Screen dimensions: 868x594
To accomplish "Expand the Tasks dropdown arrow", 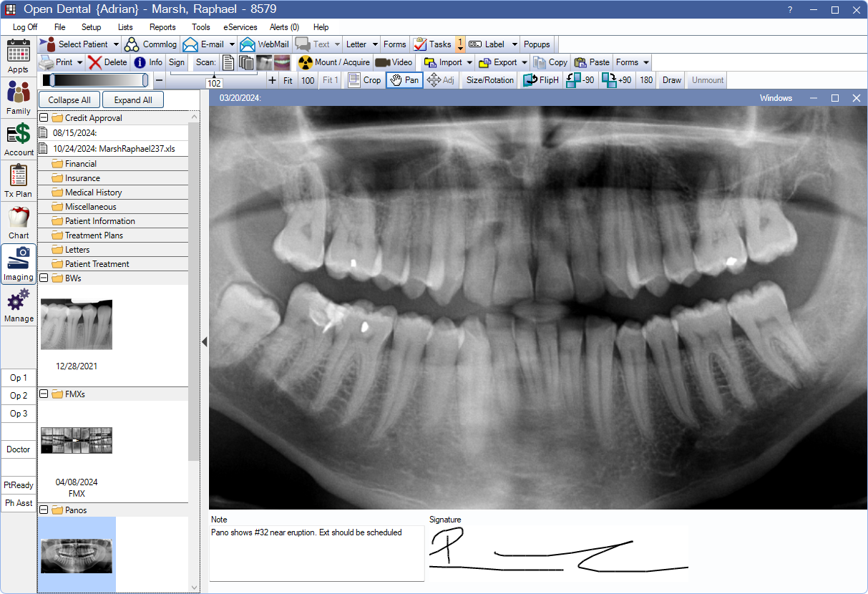I will click(460, 44).
